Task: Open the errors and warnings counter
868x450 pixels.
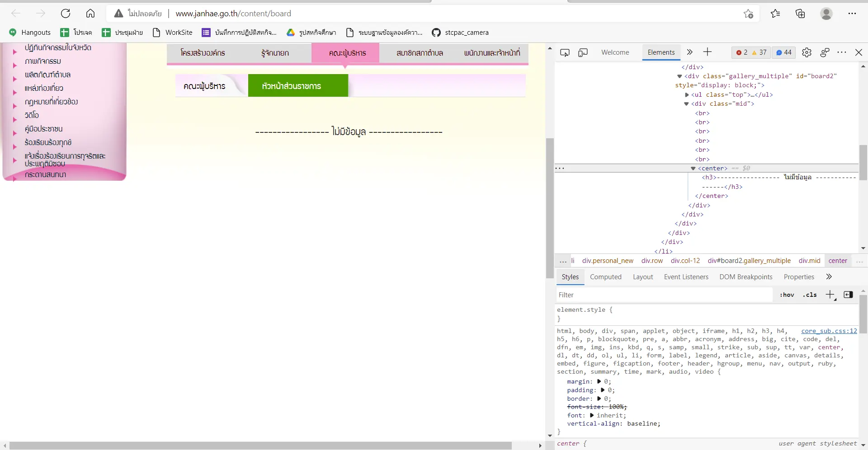Action: point(751,52)
